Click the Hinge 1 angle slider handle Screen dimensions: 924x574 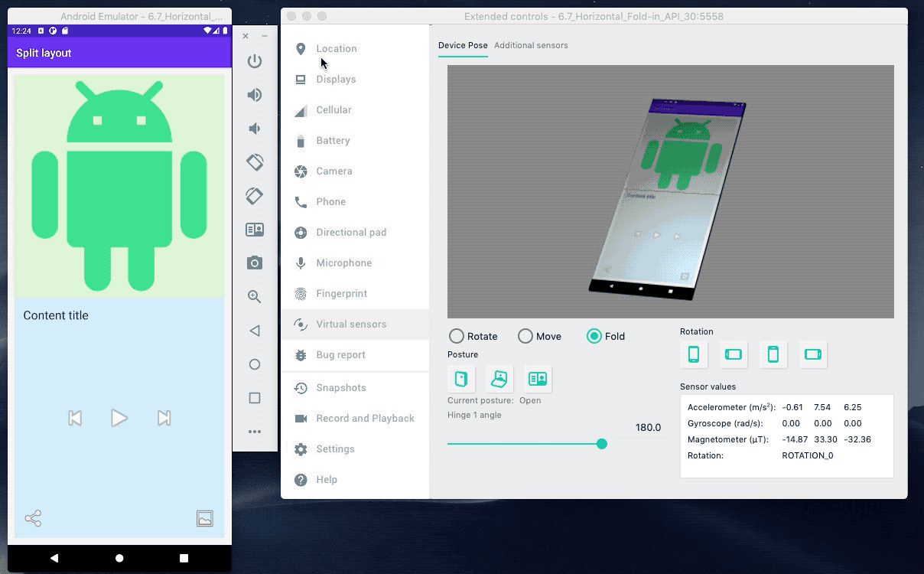(x=602, y=444)
